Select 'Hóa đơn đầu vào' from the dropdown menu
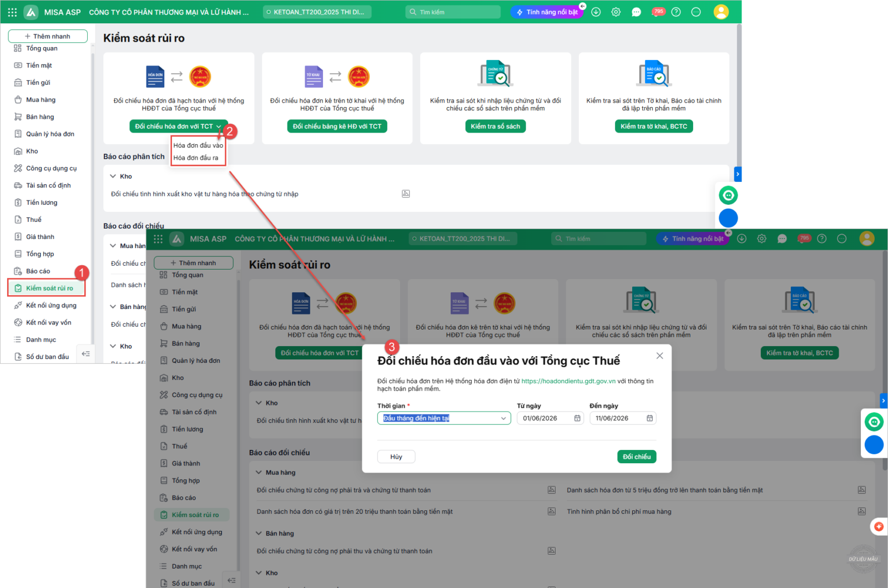This screenshot has height=588, width=888. pyautogui.click(x=198, y=145)
